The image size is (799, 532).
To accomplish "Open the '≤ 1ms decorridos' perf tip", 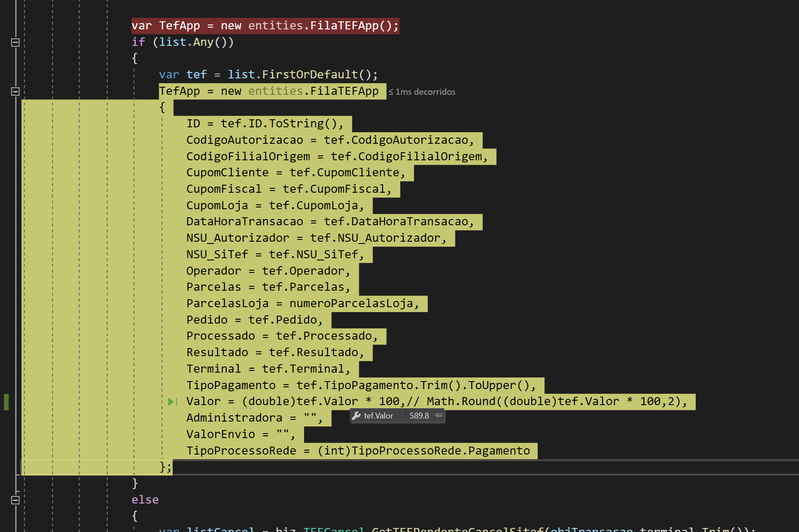I will 422,92.
